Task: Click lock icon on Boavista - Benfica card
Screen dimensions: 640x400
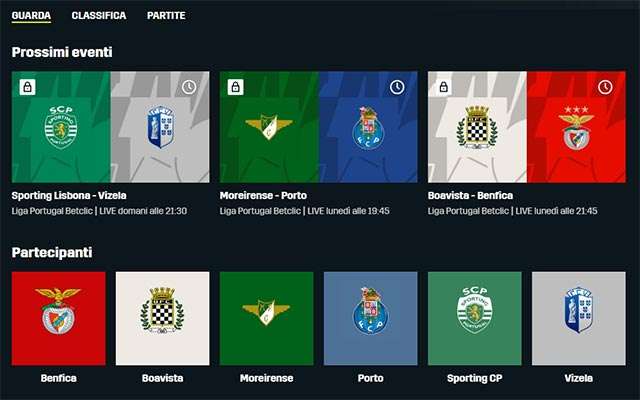Action: (444, 87)
